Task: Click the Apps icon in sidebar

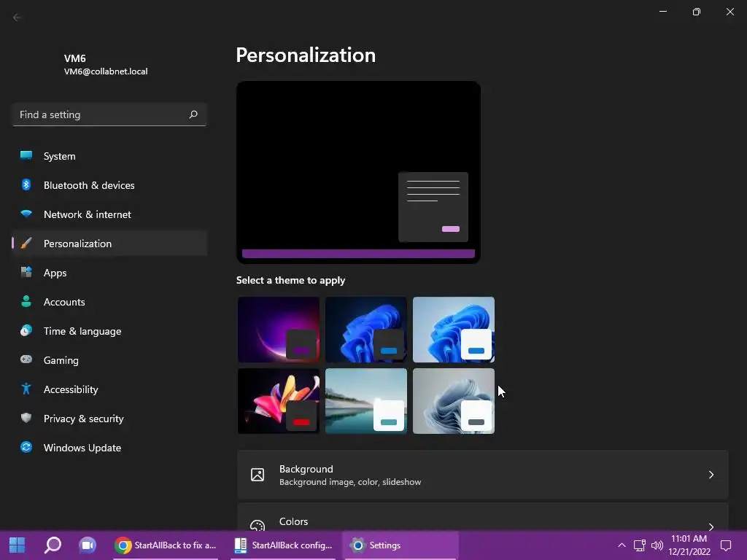Action: (26, 273)
